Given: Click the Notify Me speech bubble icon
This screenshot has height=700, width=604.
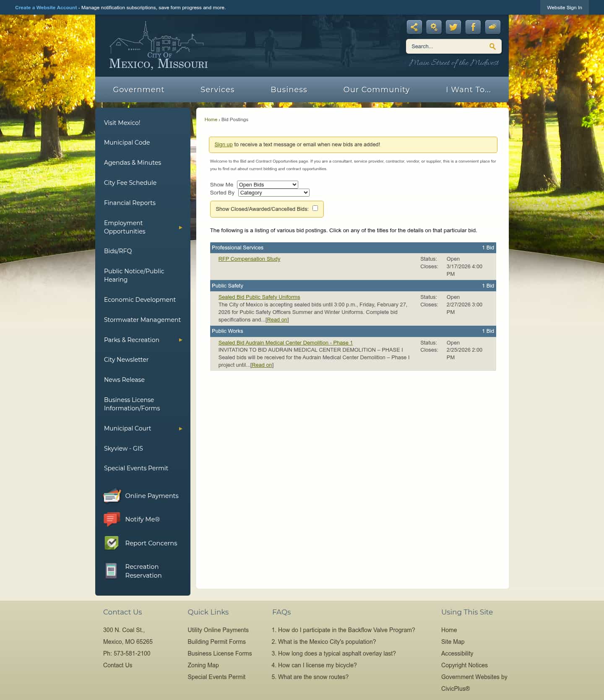Looking at the screenshot, I should 112,519.
